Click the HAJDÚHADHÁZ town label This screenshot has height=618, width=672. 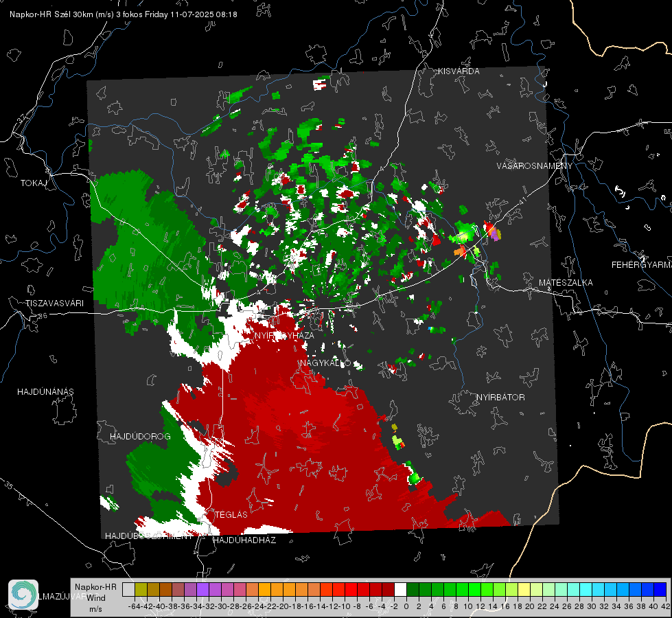(x=244, y=540)
